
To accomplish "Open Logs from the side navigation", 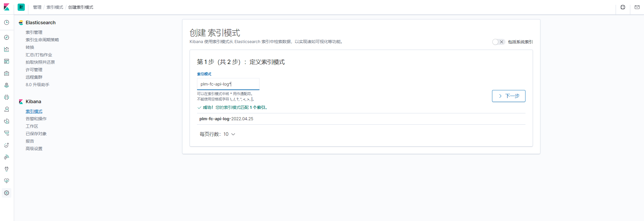I will click(x=7, y=121).
